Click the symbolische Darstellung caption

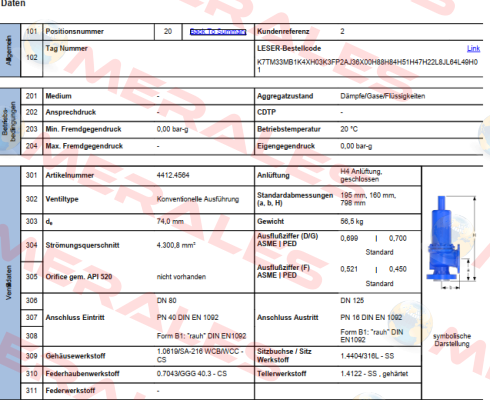tap(452, 340)
